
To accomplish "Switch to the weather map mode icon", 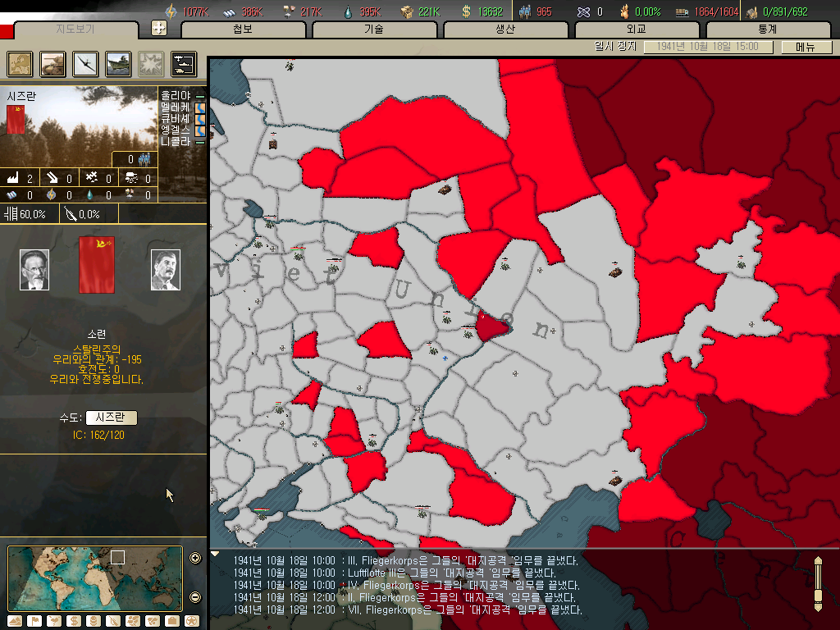I will tap(54, 621).
